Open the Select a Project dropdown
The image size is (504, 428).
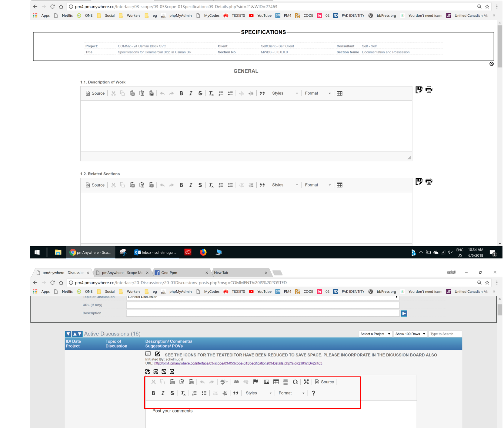point(375,334)
